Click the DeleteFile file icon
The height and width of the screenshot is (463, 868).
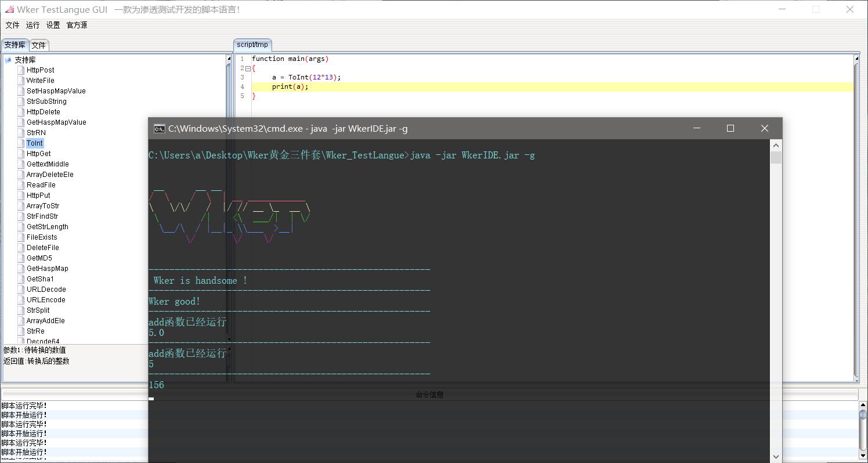(x=21, y=248)
